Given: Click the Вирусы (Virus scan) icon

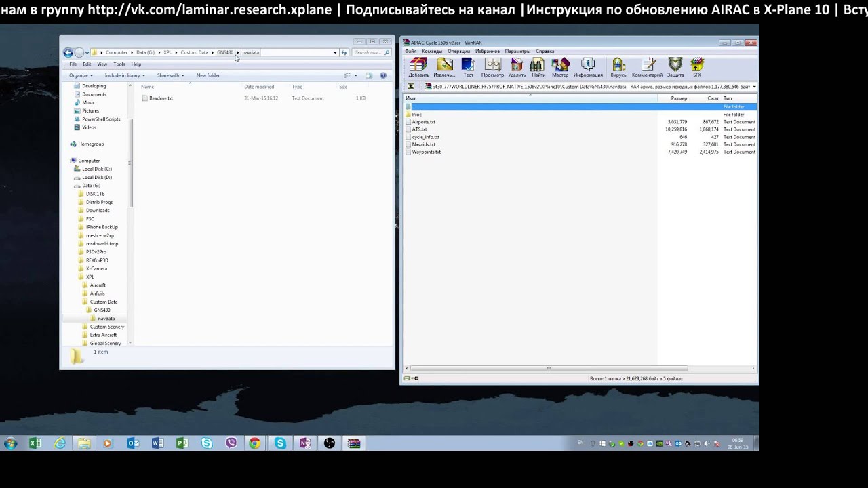Looking at the screenshot, I should click(619, 67).
